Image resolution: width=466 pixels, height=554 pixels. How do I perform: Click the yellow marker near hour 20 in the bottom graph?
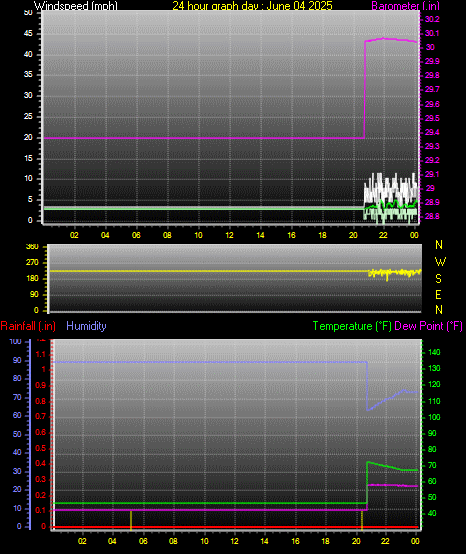[x=362, y=520]
